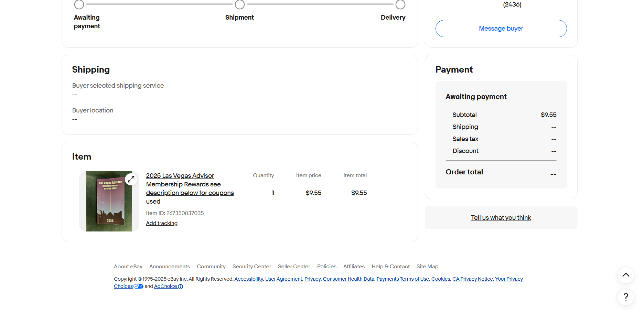
Task: Click Tell us what you think link
Action: [501, 218]
